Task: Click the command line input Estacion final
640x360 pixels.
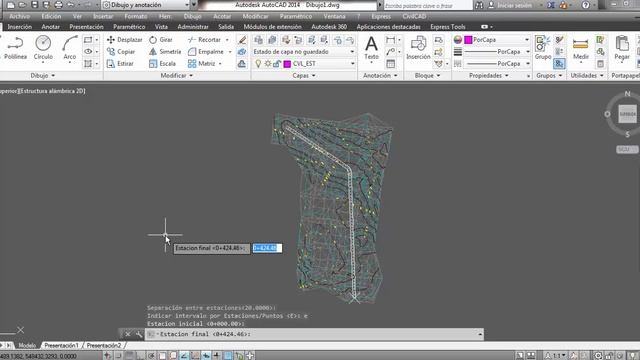Action: (315, 334)
